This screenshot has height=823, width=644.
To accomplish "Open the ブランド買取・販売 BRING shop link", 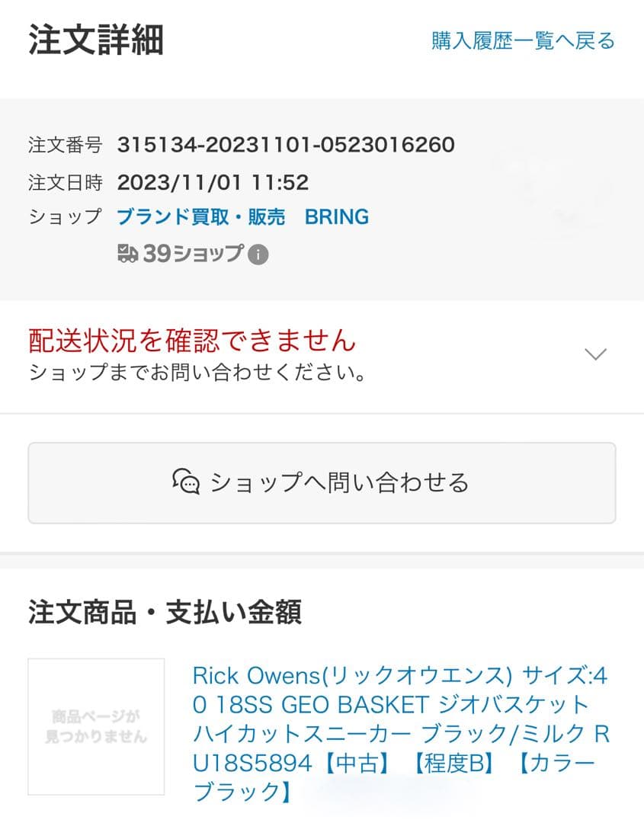I will pyautogui.click(x=242, y=217).
